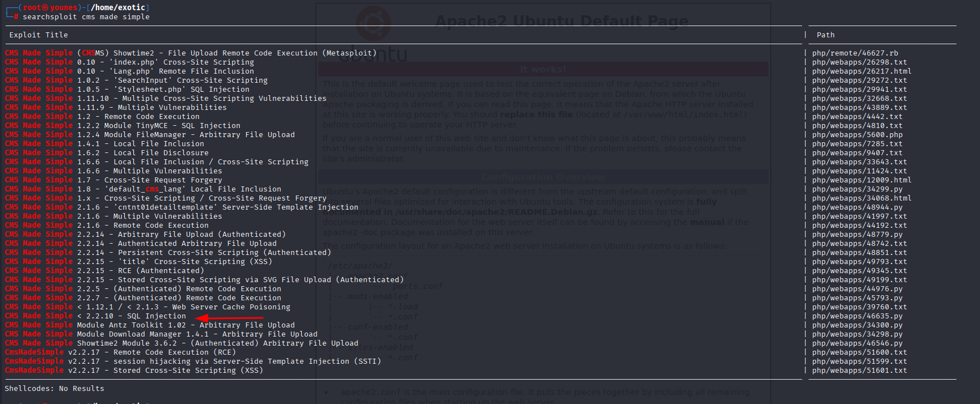Select the v2.2.17 Stored Cross-Site Scripting row

point(134,371)
